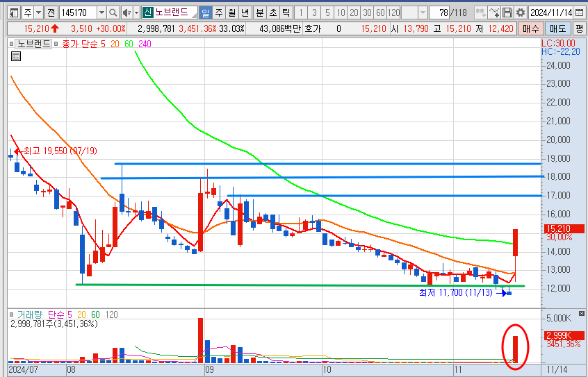Click the panel collapse icon at toolbar start
This screenshot has width=588, height=377.
click(15, 13)
